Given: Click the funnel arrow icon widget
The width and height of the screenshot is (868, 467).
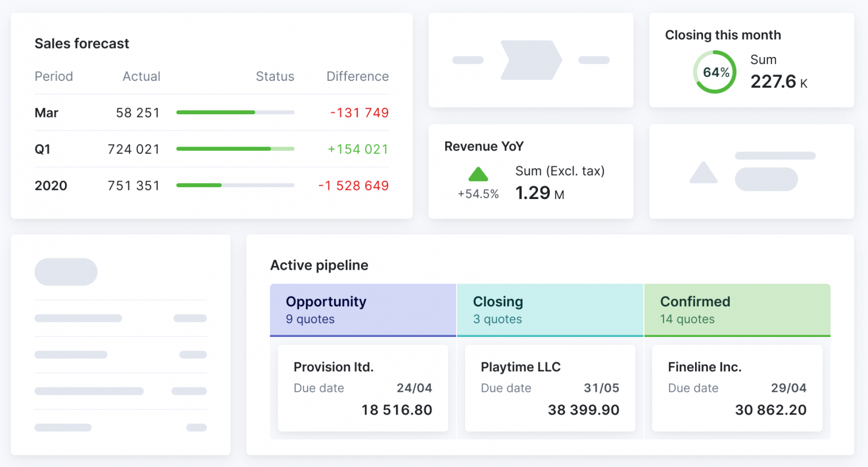Looking at the screenshot, I should (x=531, y=60).
